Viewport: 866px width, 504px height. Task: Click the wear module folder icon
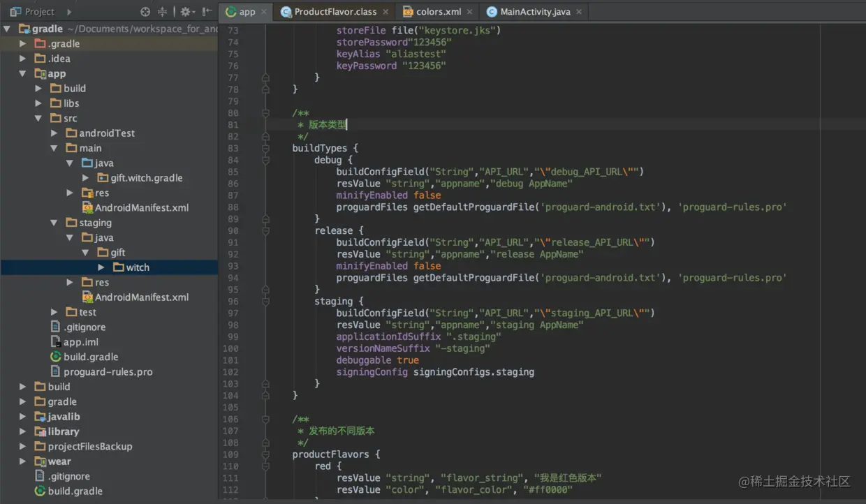[x=41, y=461]
